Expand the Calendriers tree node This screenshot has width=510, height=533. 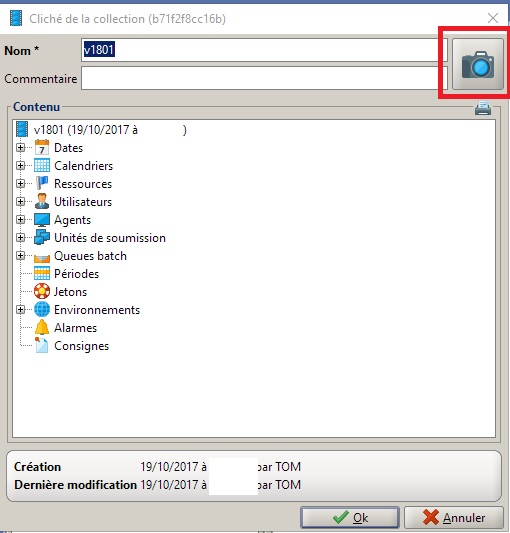(x=20, y=166)
